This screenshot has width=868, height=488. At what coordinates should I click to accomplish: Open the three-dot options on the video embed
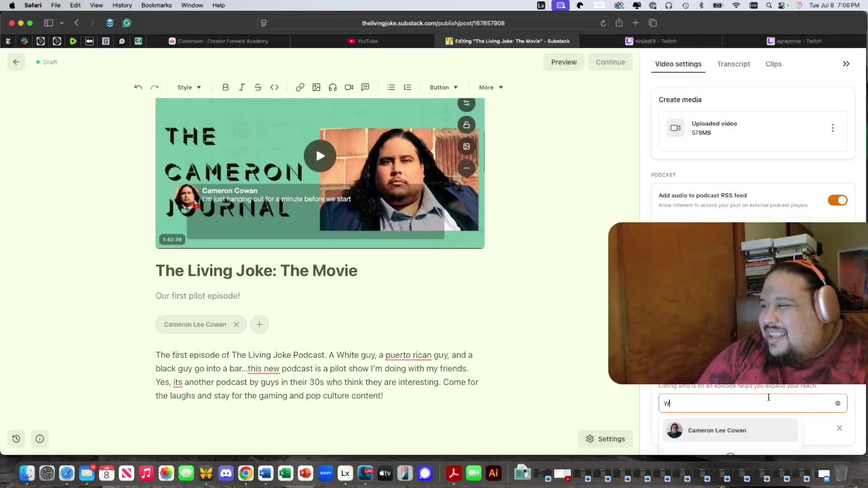pos(466,168)
